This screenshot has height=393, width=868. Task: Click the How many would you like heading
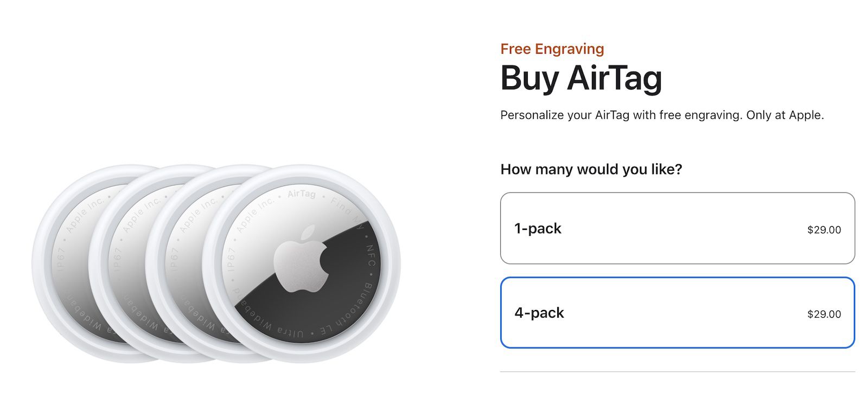coord(592,169)
